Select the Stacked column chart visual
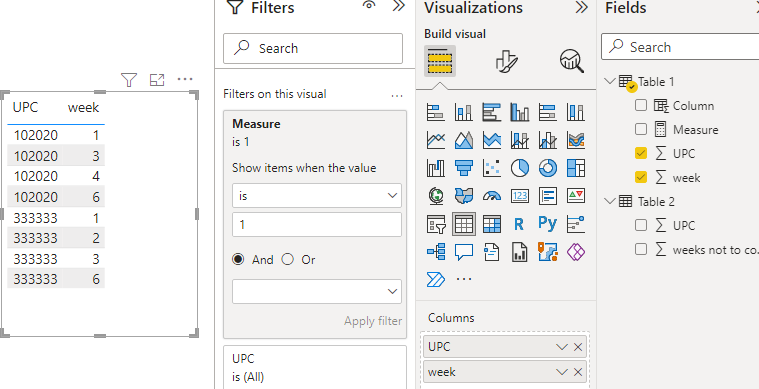The width and height of the screenshot is (759, 389). click(x=464, y=113)
